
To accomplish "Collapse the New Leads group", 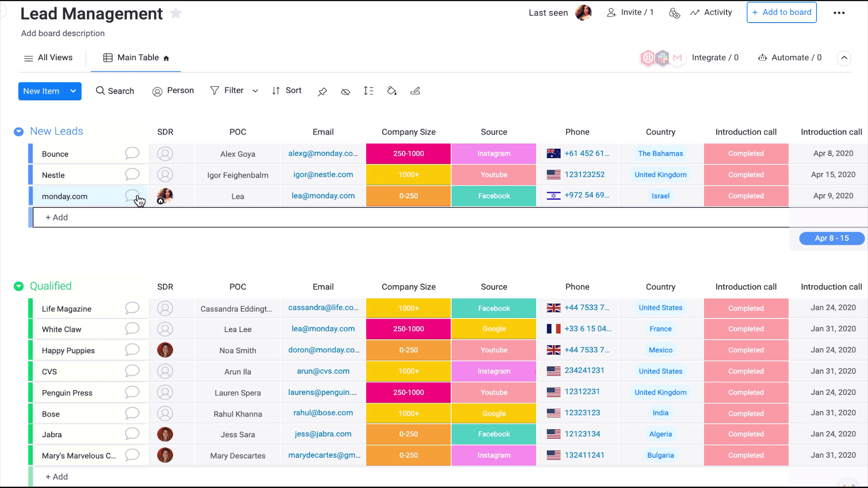I will coord(19,131).
